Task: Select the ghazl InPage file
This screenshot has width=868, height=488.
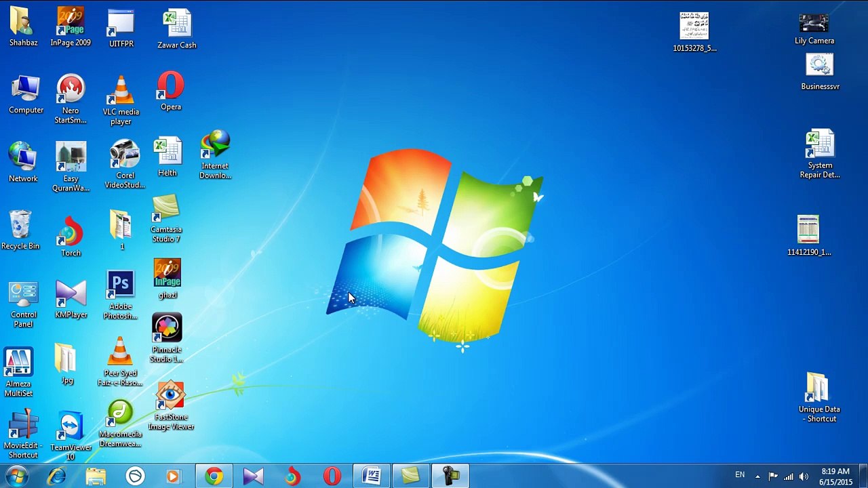Action: coord(167,279)
